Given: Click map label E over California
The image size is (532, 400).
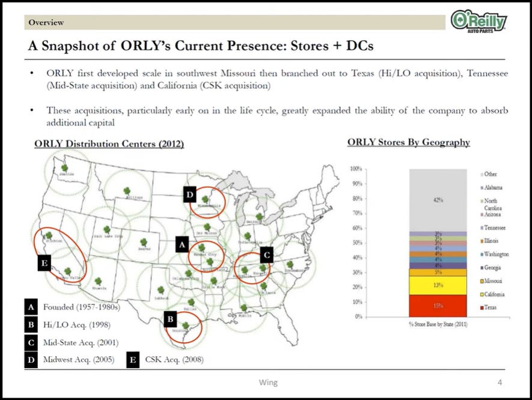Looking at the screenshot, I should coord(44,263).
